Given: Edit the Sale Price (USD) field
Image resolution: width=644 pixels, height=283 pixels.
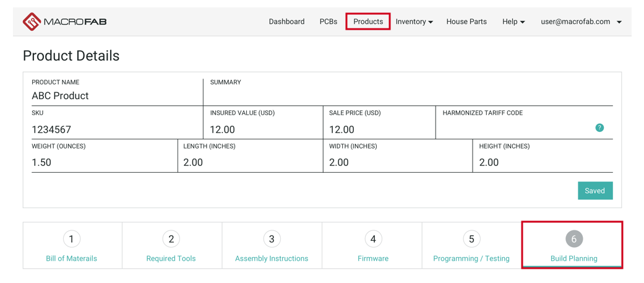Looking at the screenshot, I should pyautogui.click(x=379, y=129).
